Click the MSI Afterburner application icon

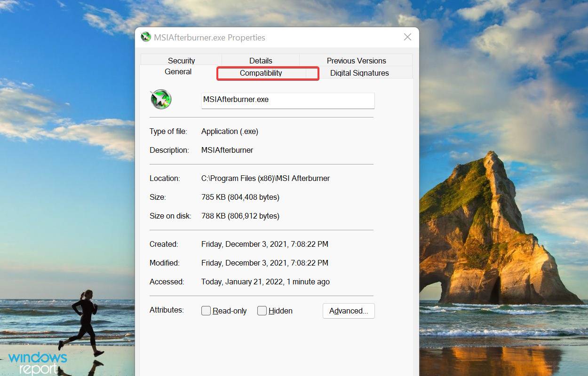coord(160,99)
